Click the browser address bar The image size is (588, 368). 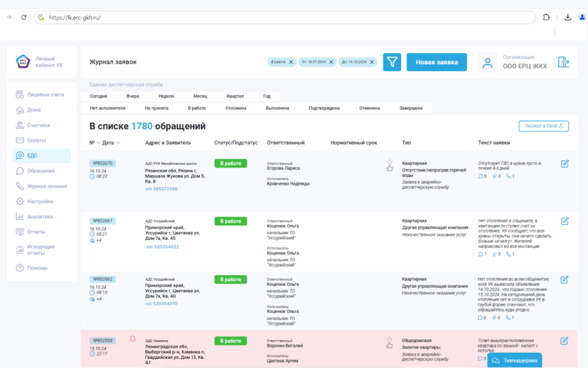(x=284, y=17)
